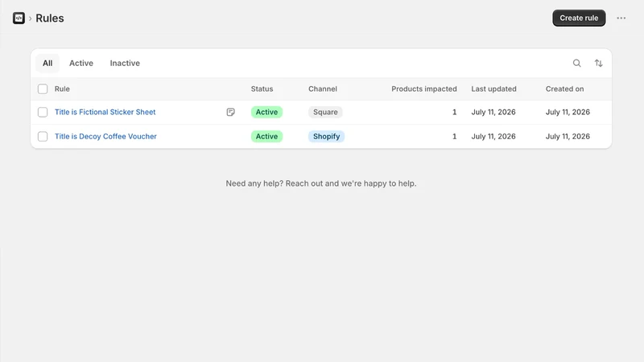The height and width of the screenshot is (362, 644).
Task: Click the Channel column header
Action: pos(323,89)
